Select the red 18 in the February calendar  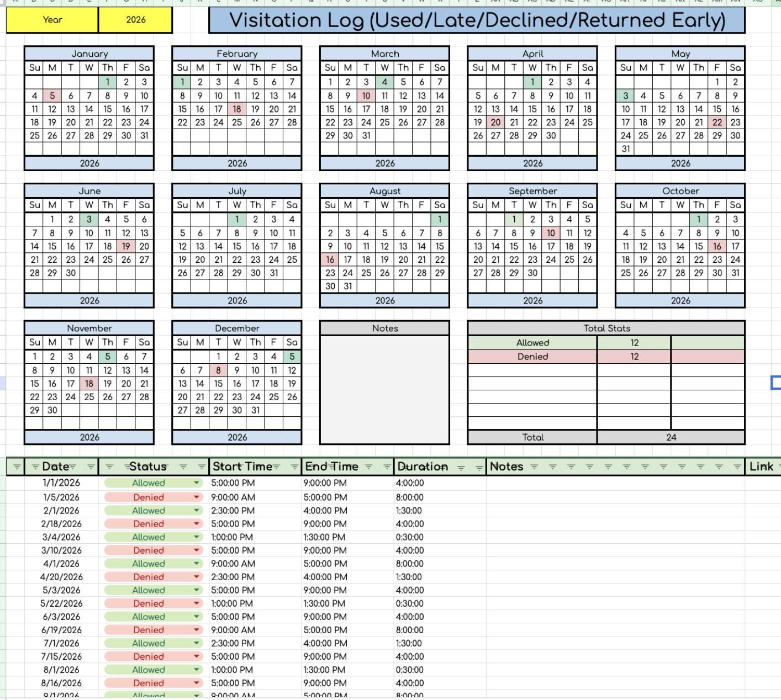pyautogui.click(x=237, y=109)
